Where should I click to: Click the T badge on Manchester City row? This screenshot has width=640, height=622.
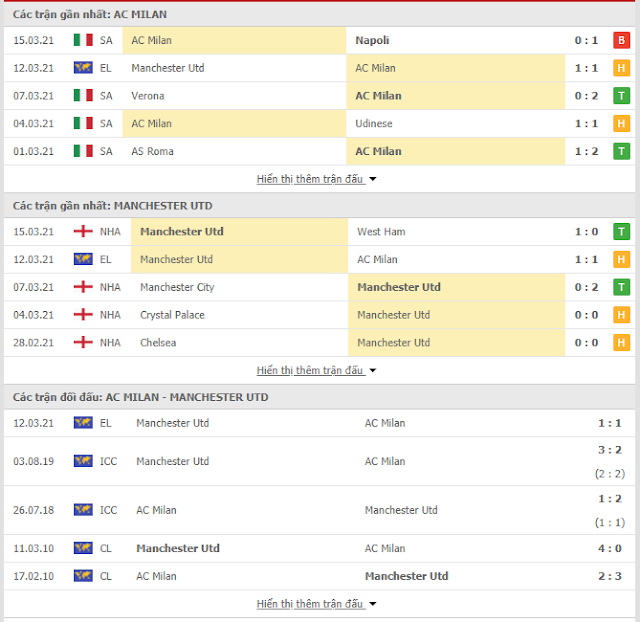click(x=621, y=287)
